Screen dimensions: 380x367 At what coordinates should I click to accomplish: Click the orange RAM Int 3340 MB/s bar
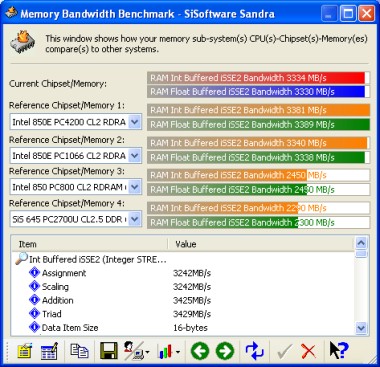(x=258, y=143)
